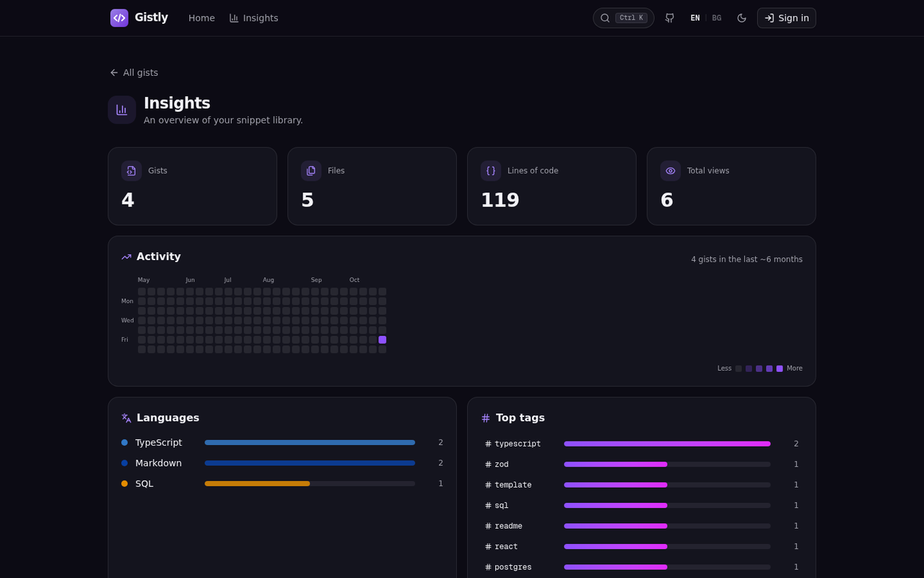Go back to All gists
This screenshot has height=578, width=924.
tap(134, 72)
